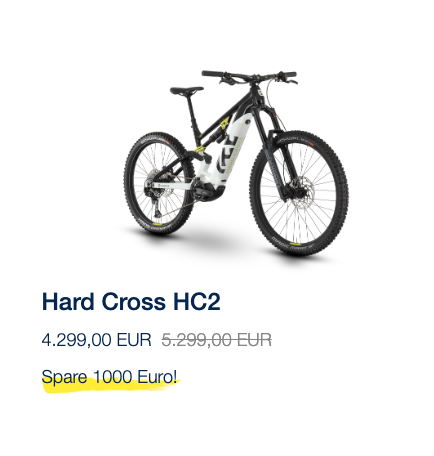Select the 4.299,00 EUR sale price
434x456 pixels.
[x=96, y=340]
